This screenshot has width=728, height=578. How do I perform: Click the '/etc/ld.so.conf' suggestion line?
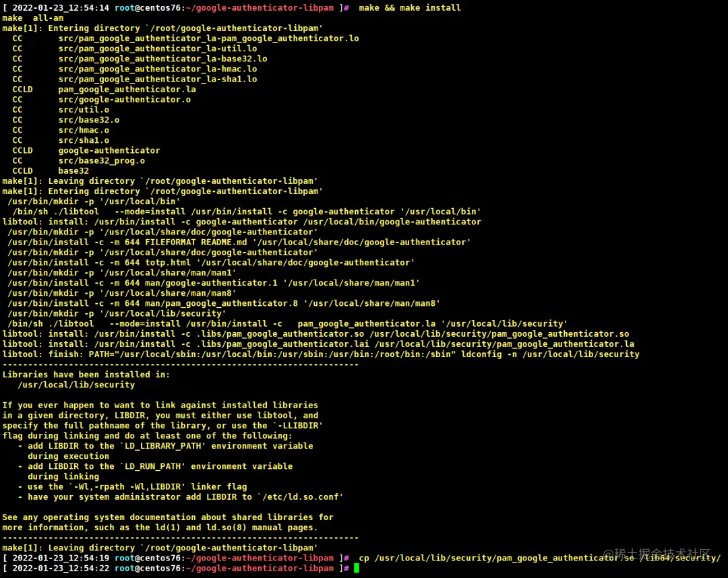coord(181,498)
